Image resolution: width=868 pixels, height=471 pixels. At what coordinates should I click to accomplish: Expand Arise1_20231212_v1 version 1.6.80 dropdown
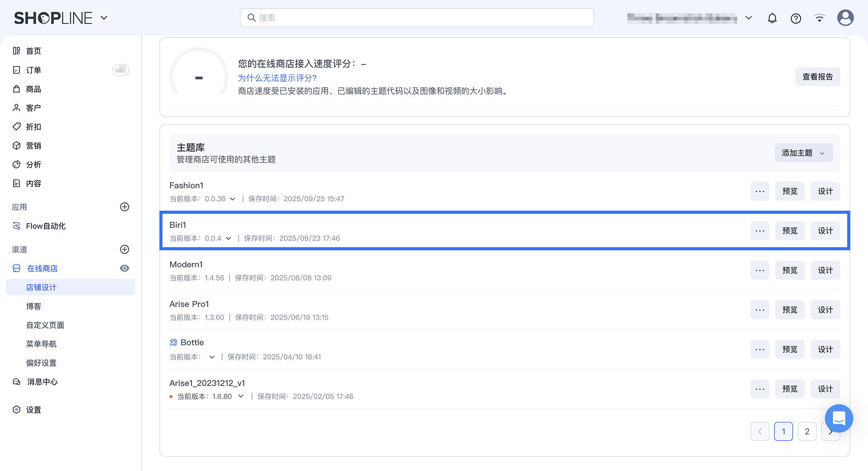pos(241,396)
